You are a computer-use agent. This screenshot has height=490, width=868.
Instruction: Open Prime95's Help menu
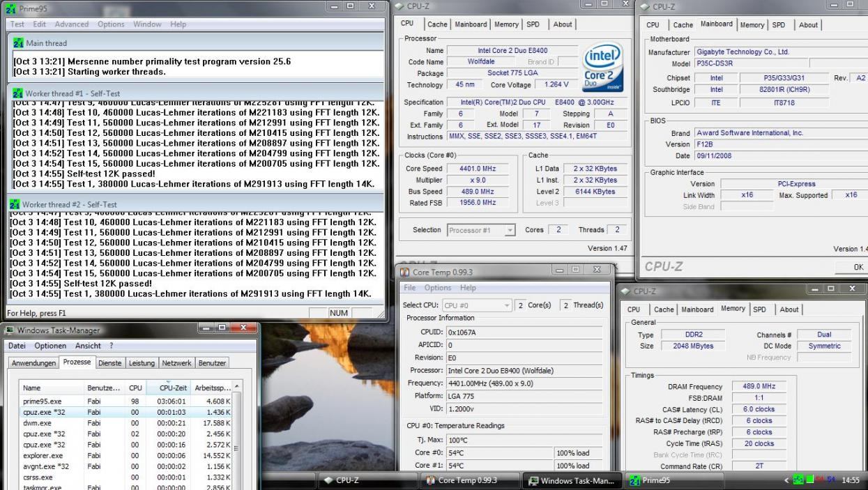pos(178,24)
